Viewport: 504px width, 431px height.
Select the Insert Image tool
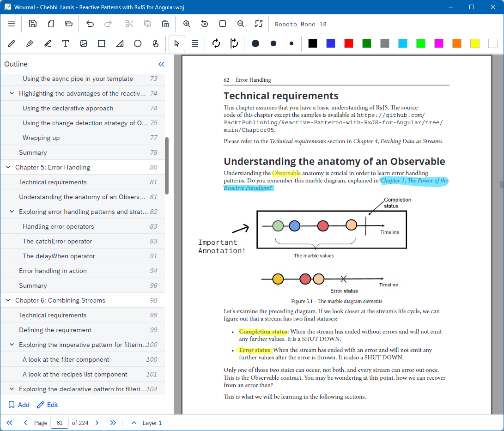tap(84, 43)
